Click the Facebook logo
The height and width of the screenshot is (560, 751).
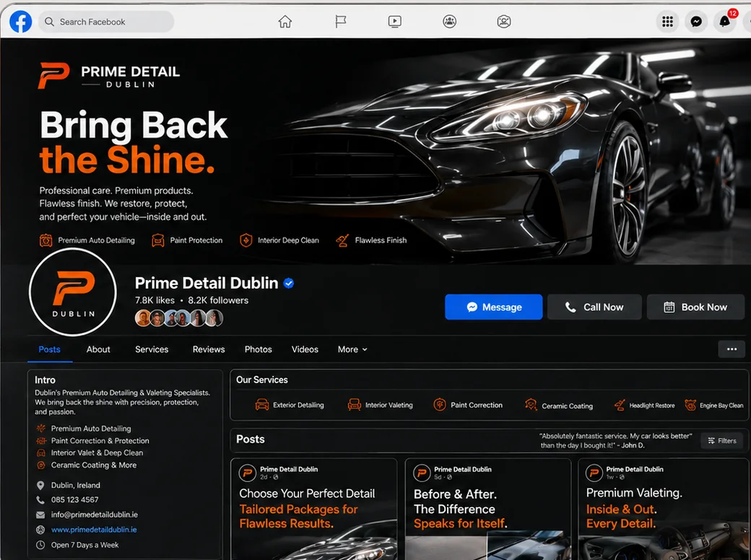click(21, 22)
